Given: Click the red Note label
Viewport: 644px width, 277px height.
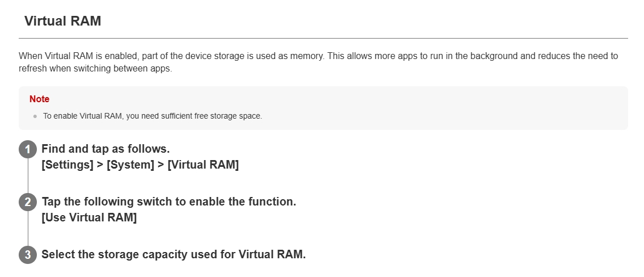Looking at the screenshot, I should tap(40, 99).
